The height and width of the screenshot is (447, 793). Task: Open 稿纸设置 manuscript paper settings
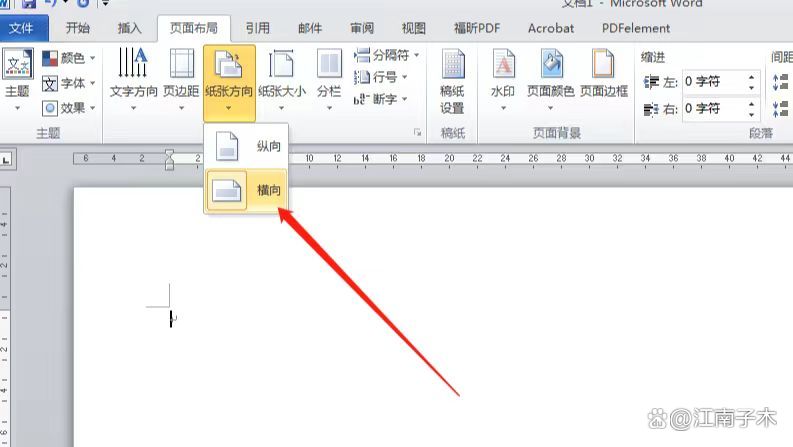pyautogui.click(x=452, y=82)
